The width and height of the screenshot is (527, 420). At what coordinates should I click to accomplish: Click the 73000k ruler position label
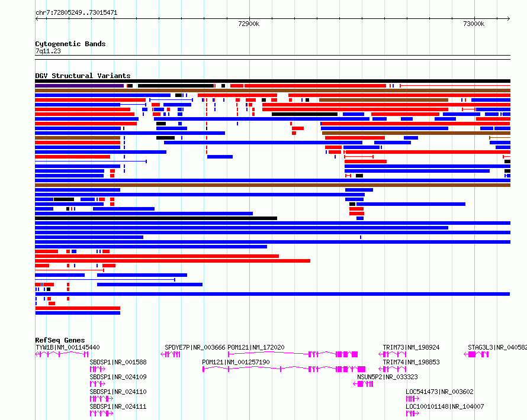pyautogui.click(x=474, y=24)
